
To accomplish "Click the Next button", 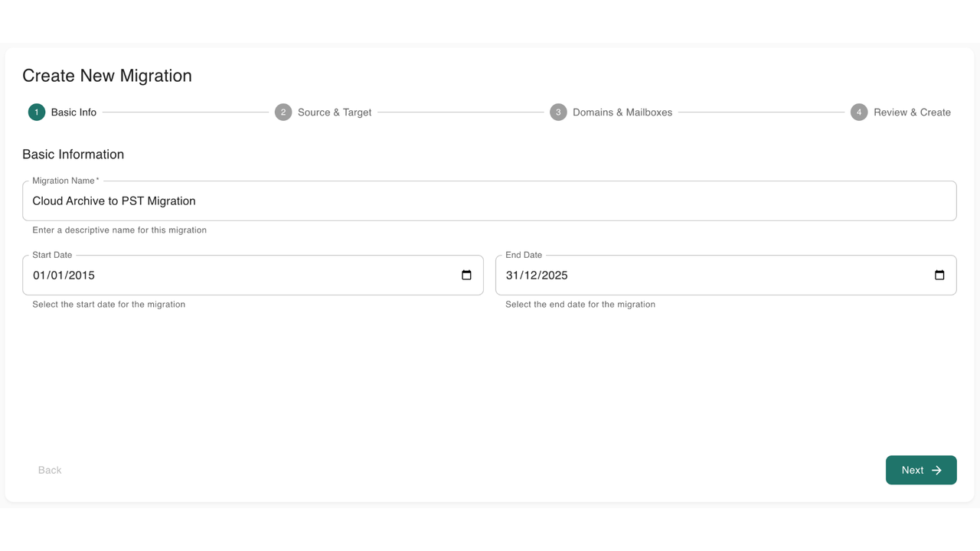I will coord(921,470).
